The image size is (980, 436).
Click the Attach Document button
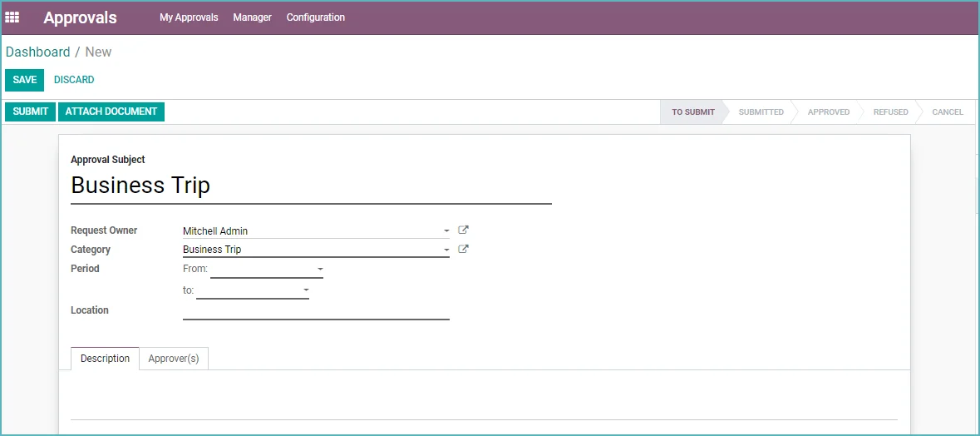click(x=111, y=111)
